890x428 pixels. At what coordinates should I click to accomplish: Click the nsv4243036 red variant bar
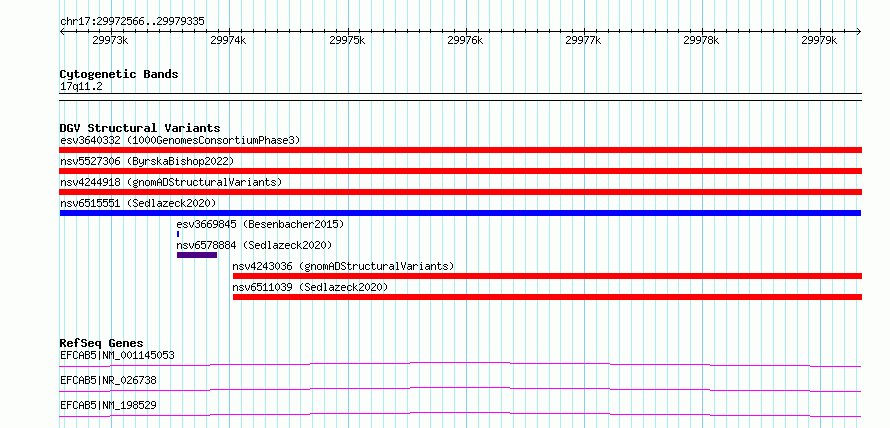547,276
